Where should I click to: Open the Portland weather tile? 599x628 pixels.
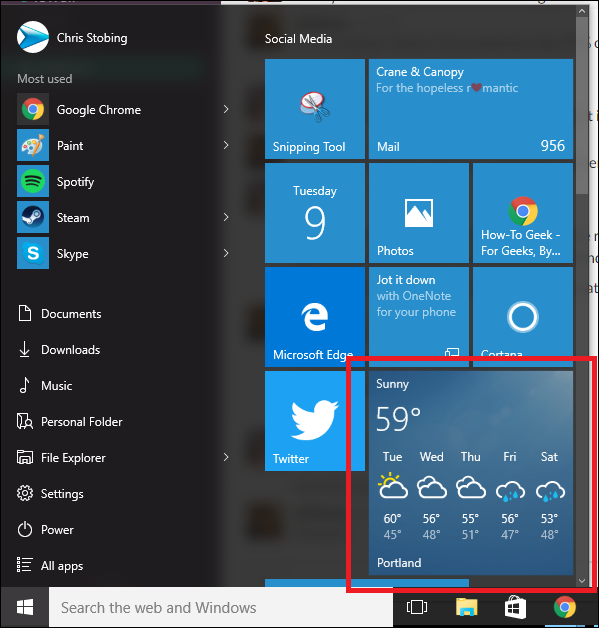tap(471, 473)
